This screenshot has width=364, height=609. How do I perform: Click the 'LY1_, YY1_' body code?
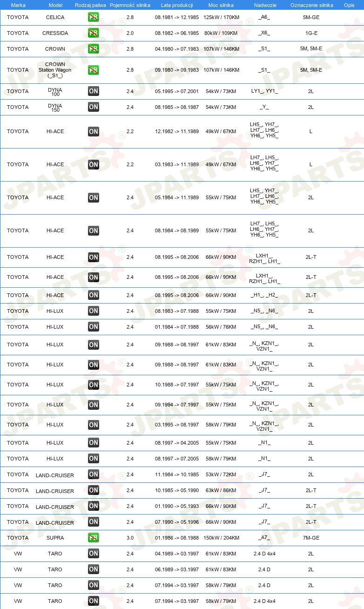264,91
